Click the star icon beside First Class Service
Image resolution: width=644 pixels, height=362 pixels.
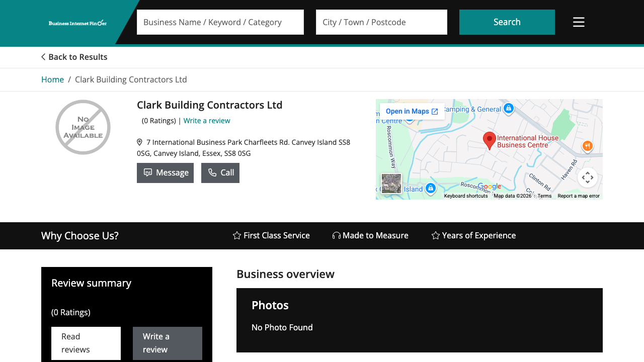pos(236,235)
